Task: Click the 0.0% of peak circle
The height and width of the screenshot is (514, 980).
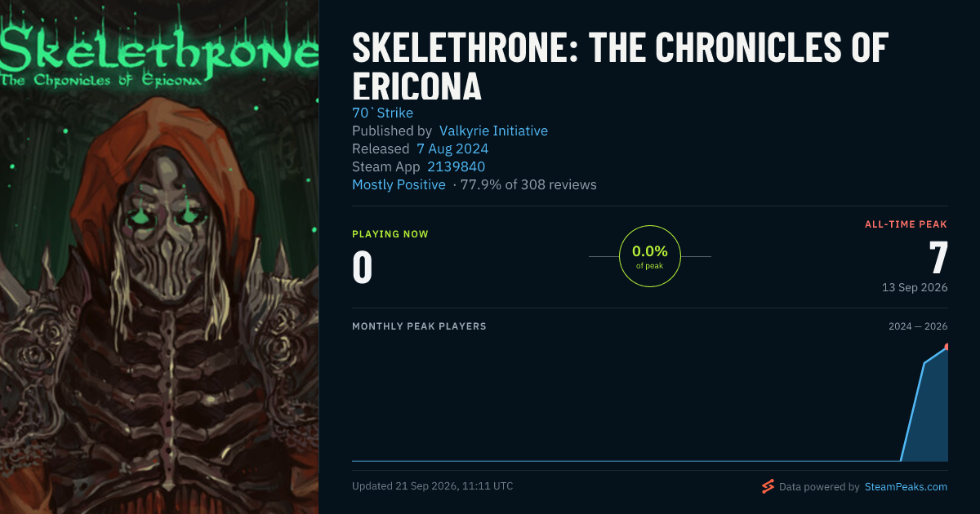Action: click(650, 256)
